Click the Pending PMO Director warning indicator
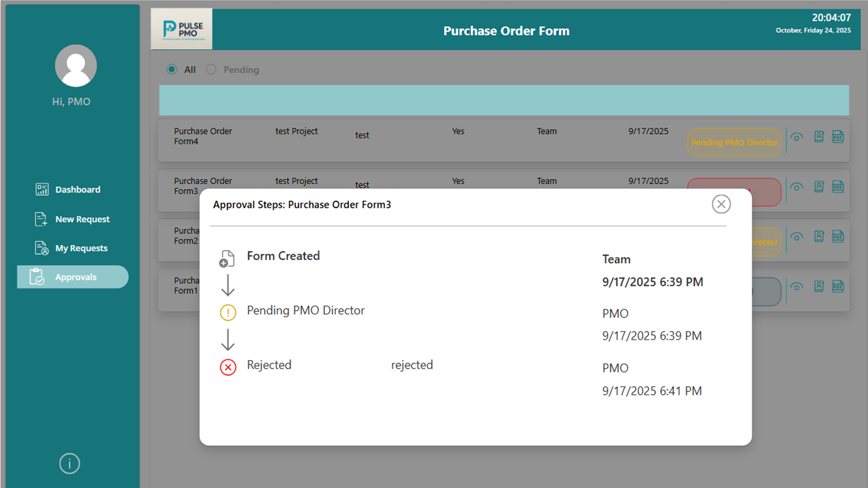This screenshot has height=488, width=868. point(228,312)
